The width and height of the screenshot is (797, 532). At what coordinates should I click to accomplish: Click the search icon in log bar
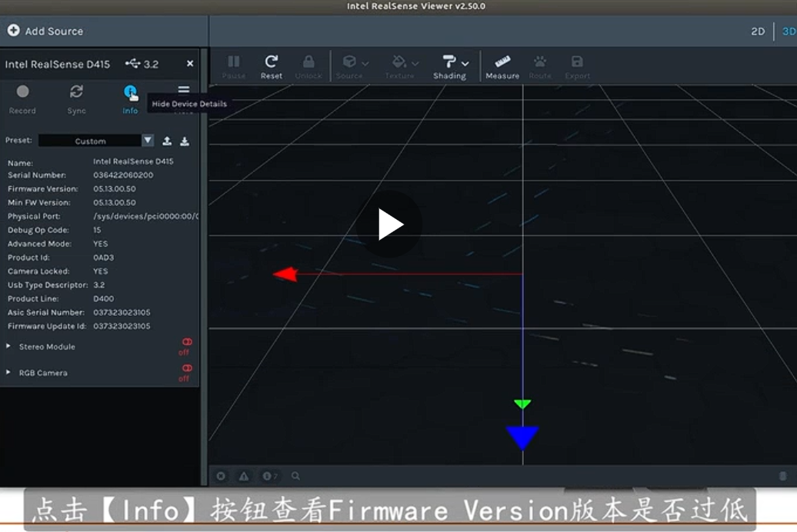(x=295, y=476)
